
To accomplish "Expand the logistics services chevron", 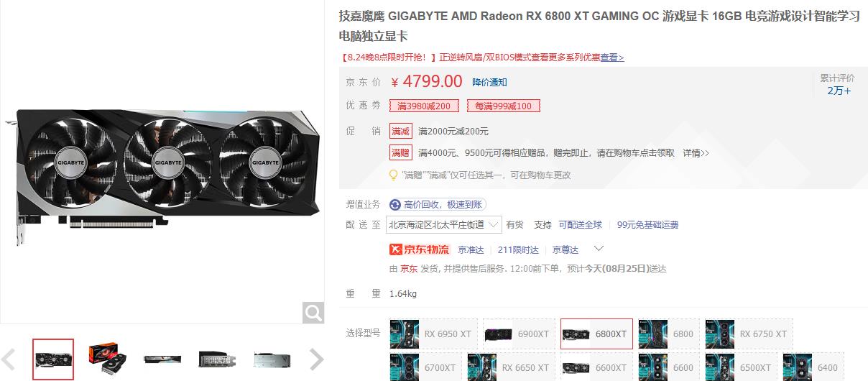I will coord(599,249).
